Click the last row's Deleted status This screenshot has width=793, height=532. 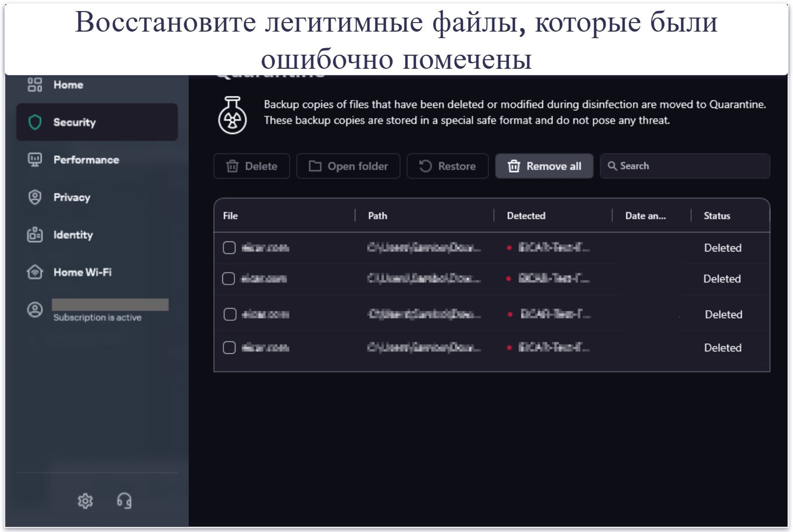click(x=723, y=348)
